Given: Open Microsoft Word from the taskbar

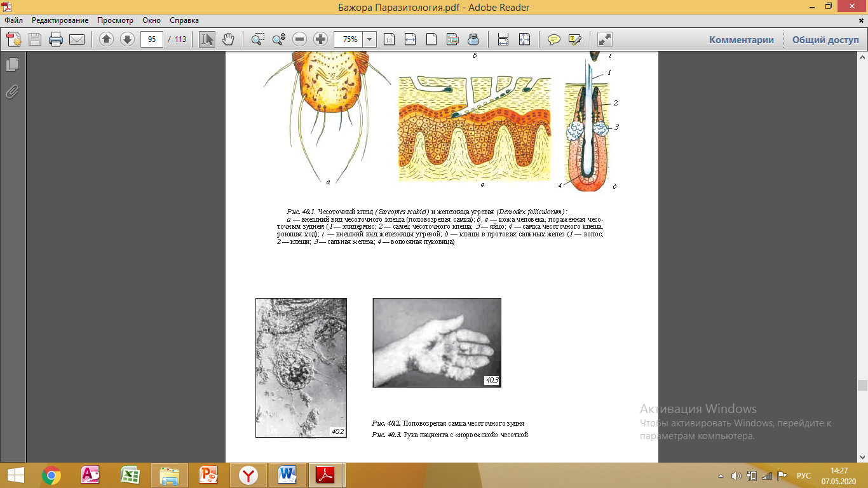Looking at the screenshot, I should tap(287, 475).
